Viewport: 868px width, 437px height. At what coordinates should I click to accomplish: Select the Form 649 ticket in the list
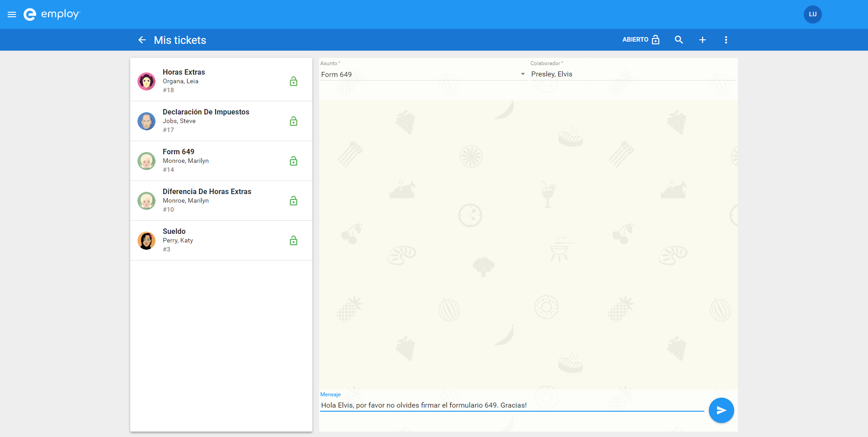coord(221,161)
